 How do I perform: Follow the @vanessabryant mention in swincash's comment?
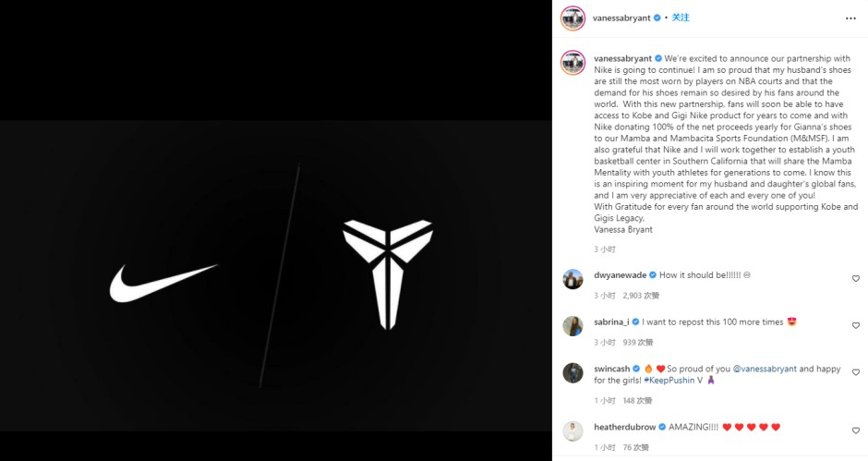pos(761,369)
